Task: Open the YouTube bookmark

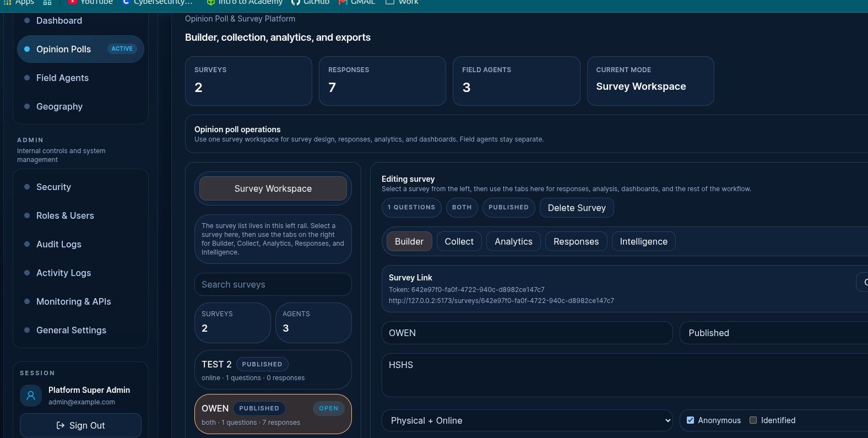Action: click(90, 2)
